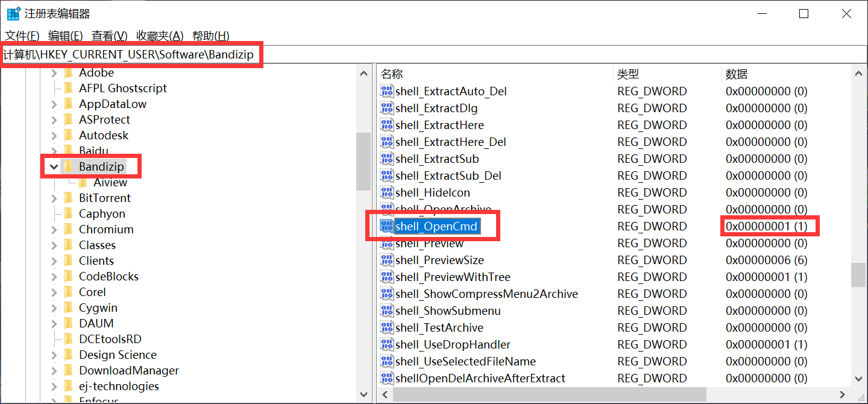Click the Chromium folder icon
The height and width of the screenshot is (404, 868).
pyautogui.click(x=69, y=230)
